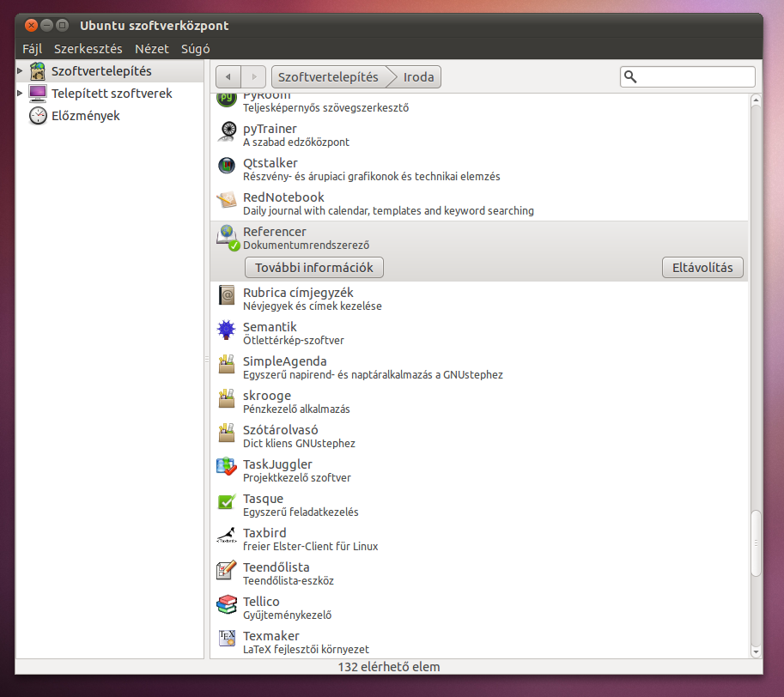Click the Rubrica címjegyzék address book icon
This screenshot has width=784, height=697.
tap(227, 294)
